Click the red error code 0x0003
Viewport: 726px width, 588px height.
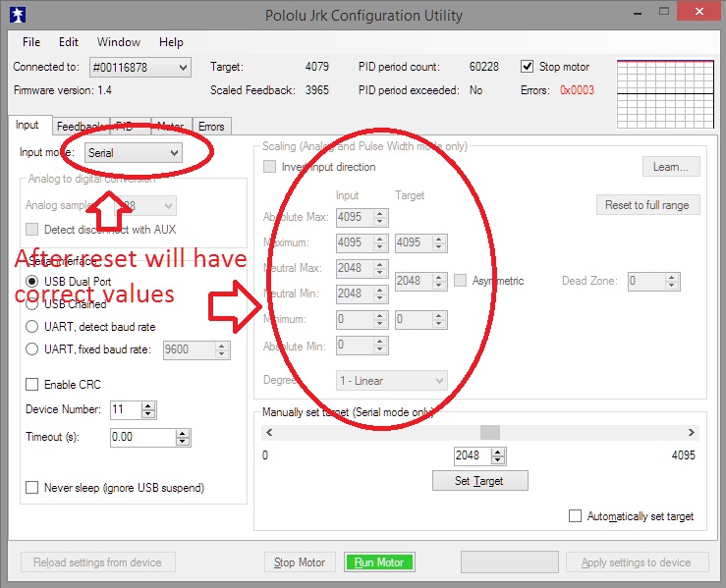pyautogui.click(x=577, y=90)
